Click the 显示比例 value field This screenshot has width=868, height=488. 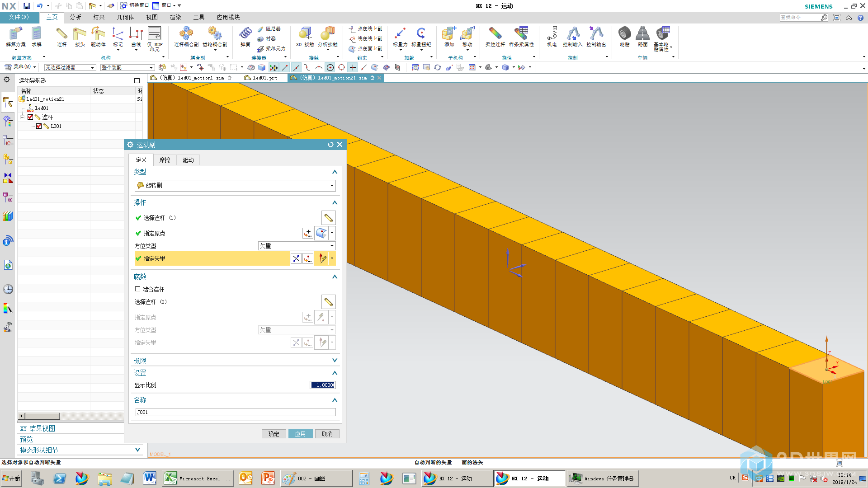tap(323, 385)
